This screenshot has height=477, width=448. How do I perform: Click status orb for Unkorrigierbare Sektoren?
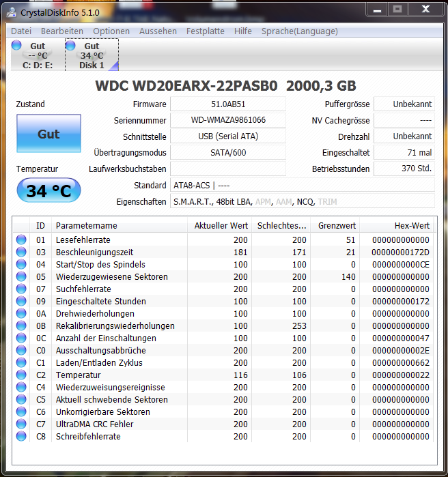tap(21, 411)
